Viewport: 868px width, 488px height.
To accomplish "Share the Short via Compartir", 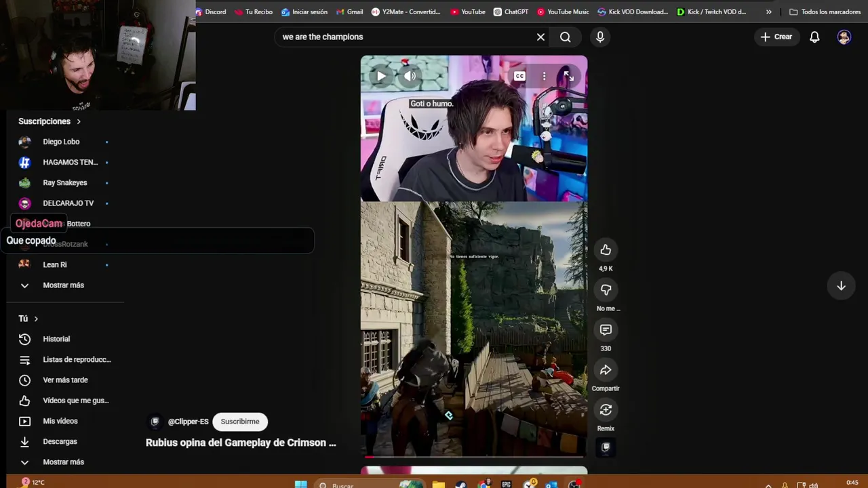I will [x=606, y=370].
